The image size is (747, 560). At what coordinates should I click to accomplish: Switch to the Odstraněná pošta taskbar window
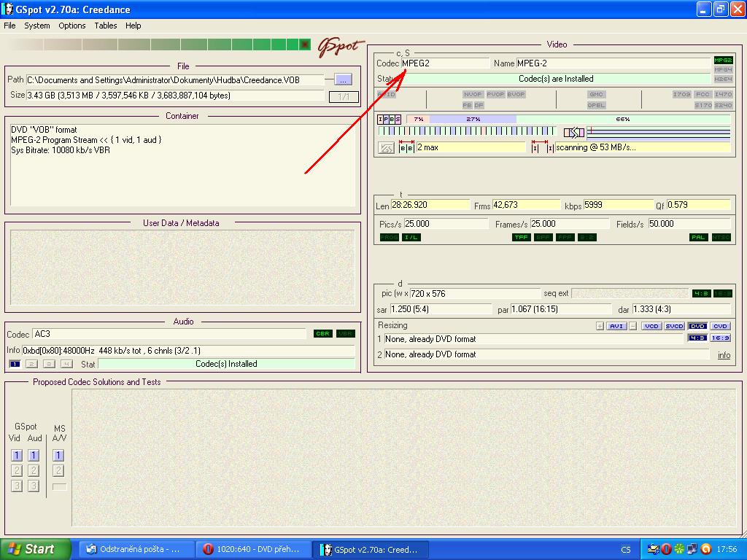tap(136, 549)
